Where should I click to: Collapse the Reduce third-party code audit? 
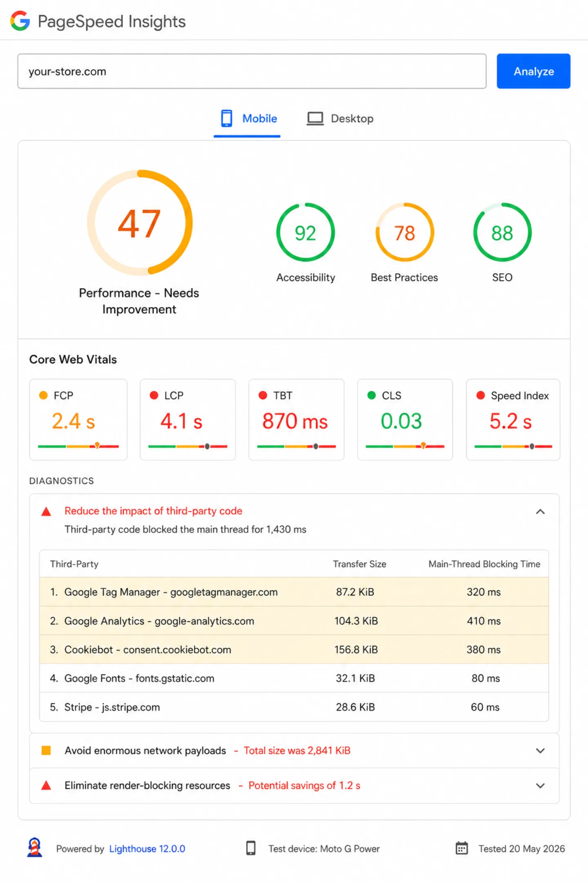pos(540,512)
